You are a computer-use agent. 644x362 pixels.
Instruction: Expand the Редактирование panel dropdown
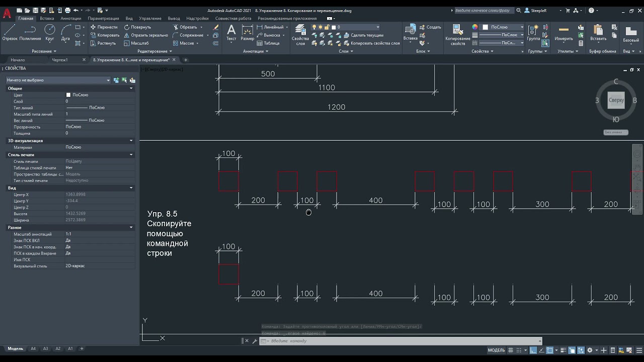point(154,51)
